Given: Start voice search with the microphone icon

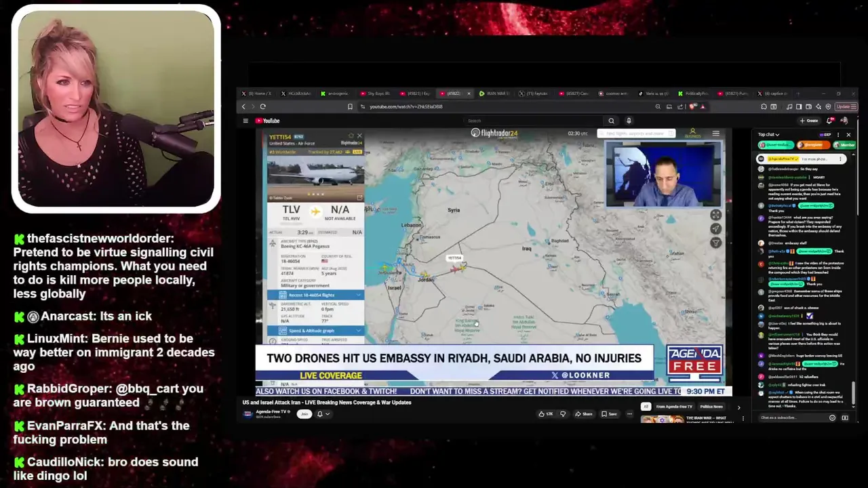Looking at the screenshot, I should point(629,121).
